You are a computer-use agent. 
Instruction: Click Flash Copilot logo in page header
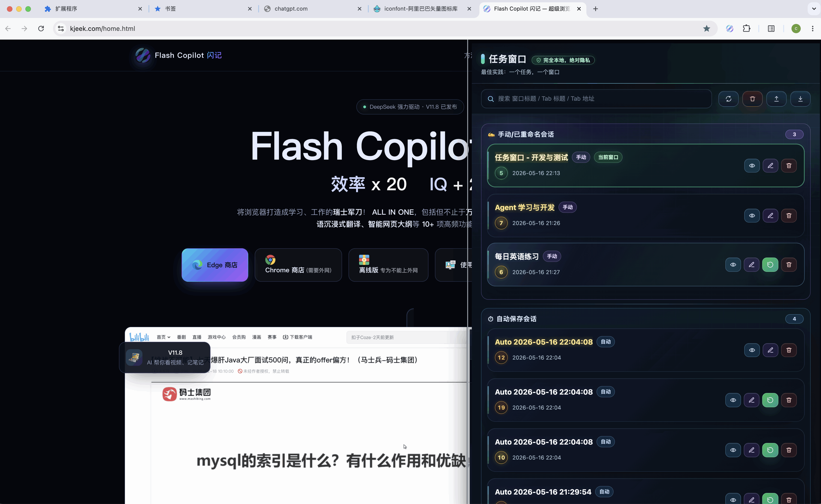coord(143,55)
